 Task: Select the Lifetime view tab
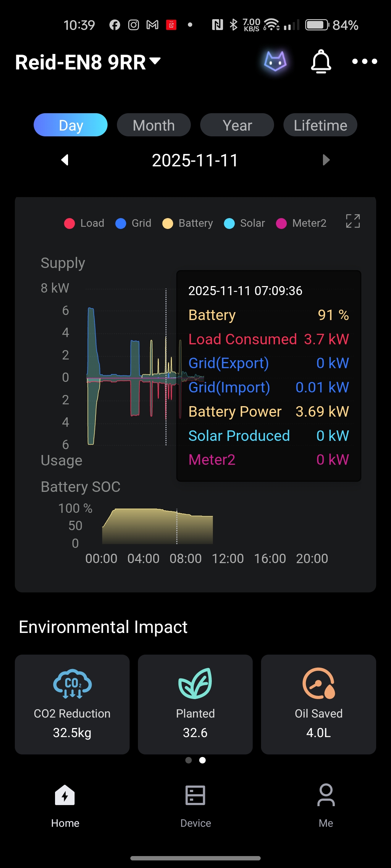pos(320,125)
